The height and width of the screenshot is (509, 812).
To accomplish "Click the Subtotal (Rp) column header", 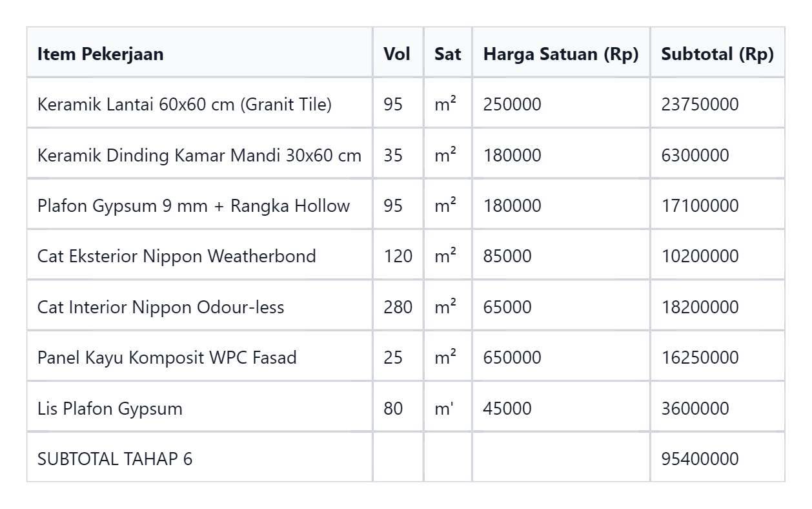I will [718, 53].
